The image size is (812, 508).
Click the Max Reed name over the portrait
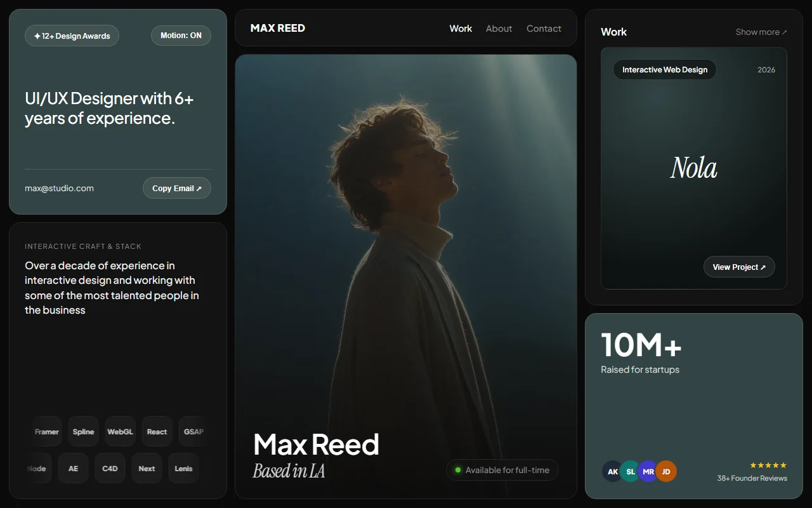[316, 444]
